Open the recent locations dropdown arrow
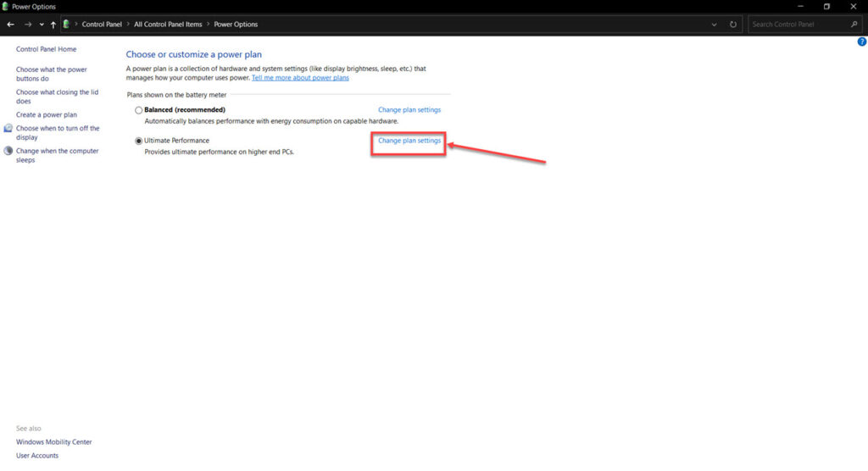Image resolution: width=868 pixels, height=471 pixels. point(42,25)
